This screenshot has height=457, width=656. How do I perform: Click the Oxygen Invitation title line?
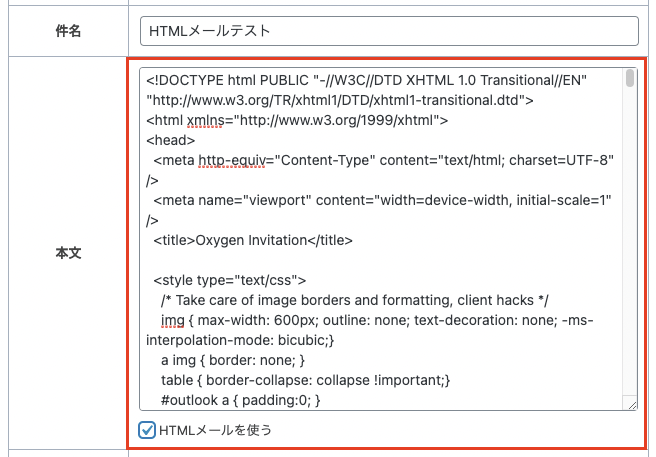(x=253, y=240)
